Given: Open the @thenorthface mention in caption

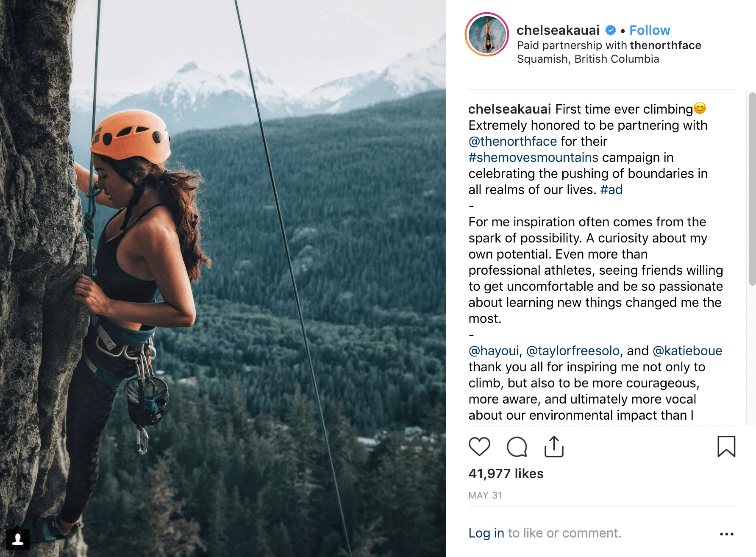Looking at the screenshot, I should [x=512, y=141].
